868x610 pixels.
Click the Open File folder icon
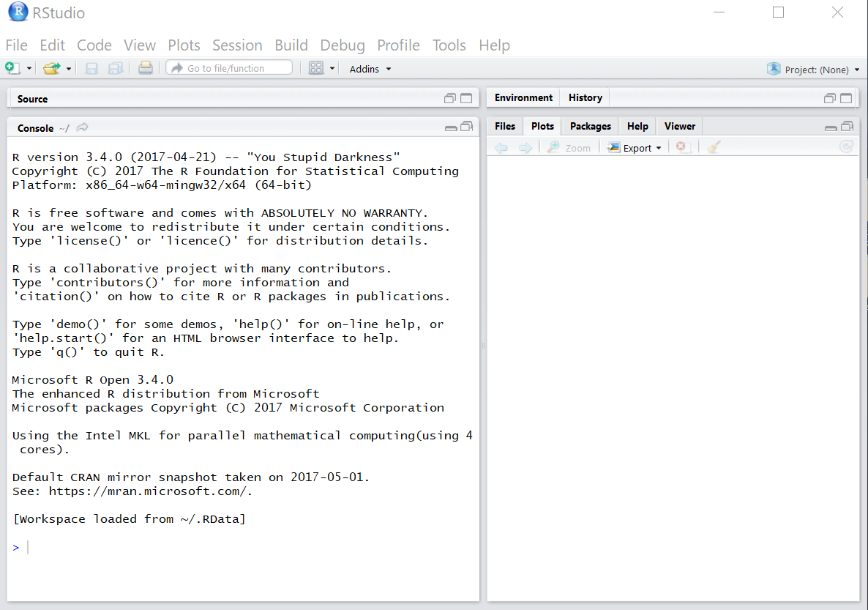tap(51, 68)
